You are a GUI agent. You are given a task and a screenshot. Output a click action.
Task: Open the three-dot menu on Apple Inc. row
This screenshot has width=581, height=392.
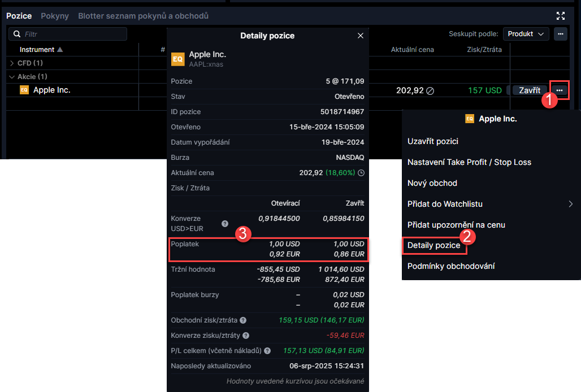[x=560, y=90]
